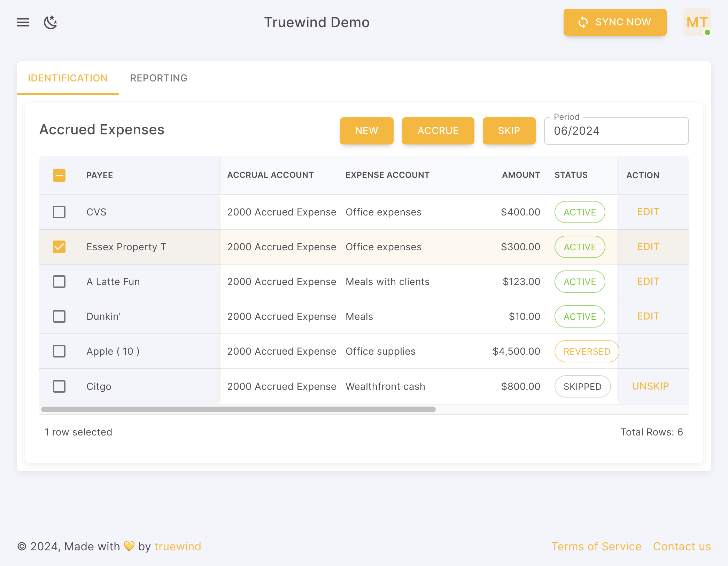Toggle the select-all header checkbox
728x566 pixels.
pos(59,175)
